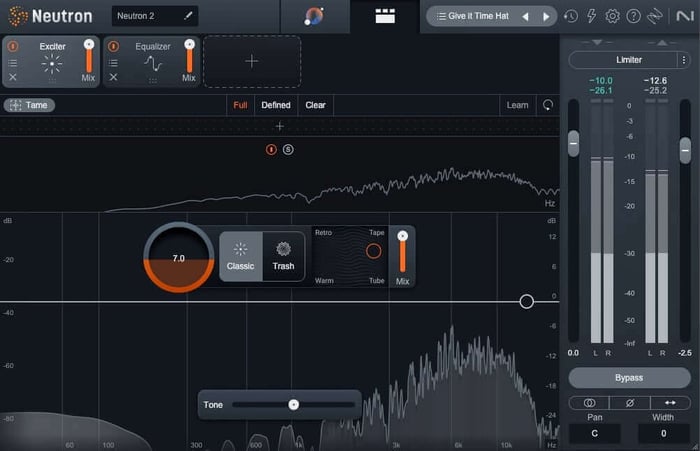Screen dimensions: 700x451
Task: Click the input gain value 0.0
Action: click(x=573, y=353)
